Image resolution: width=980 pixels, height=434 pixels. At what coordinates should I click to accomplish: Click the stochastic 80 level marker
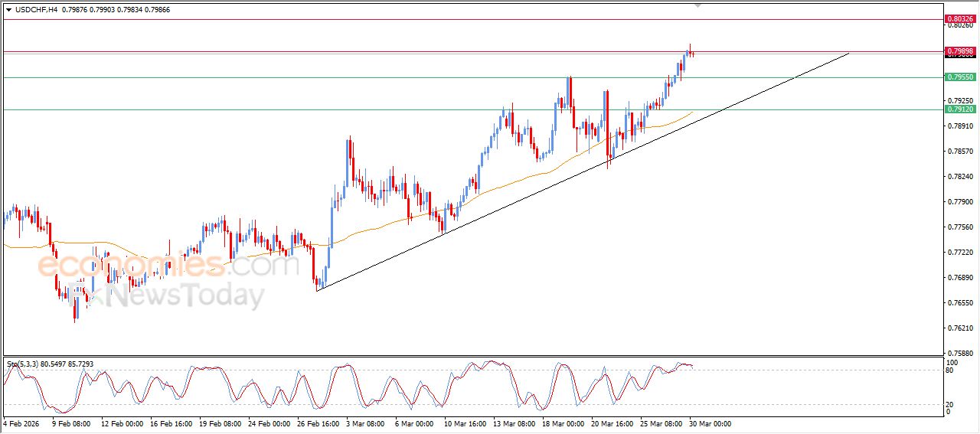coord(950,370)
